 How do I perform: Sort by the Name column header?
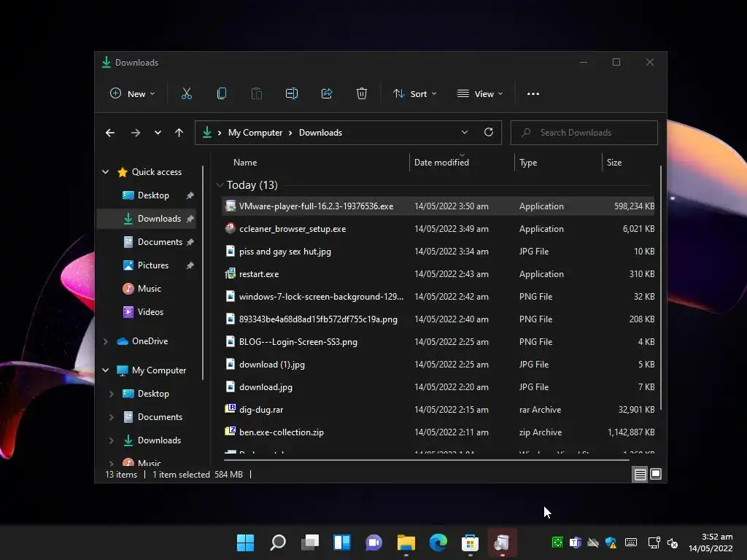click(245, 163)
